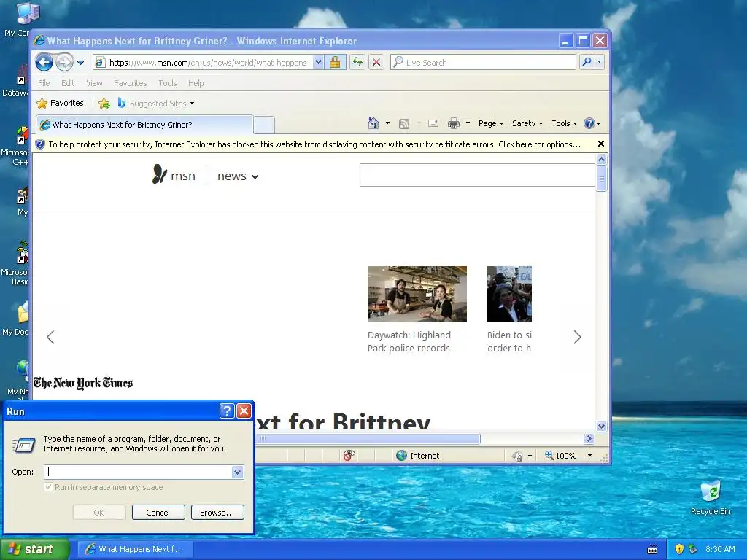Click Cancel in the Run dialog
Screen dimensions: 747x560
click(x=158, y=513)
